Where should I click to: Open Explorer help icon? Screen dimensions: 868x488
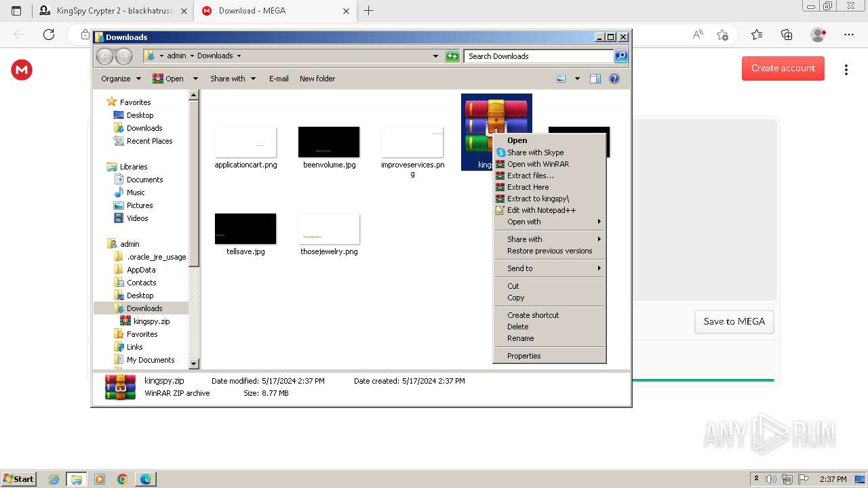click(614, 79)
